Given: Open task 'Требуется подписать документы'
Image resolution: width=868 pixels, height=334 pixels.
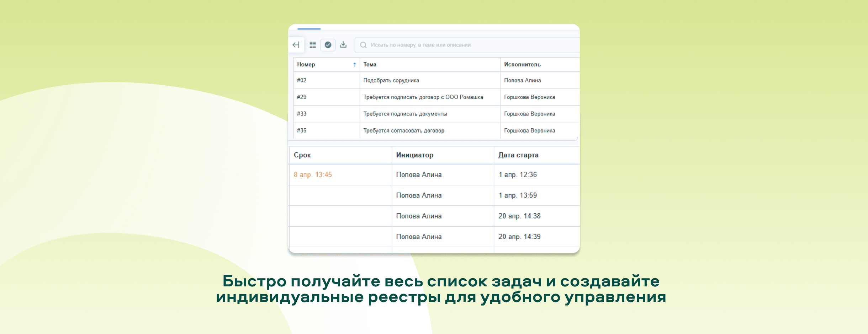Looking at the screenshot, I should click(405, 114).
